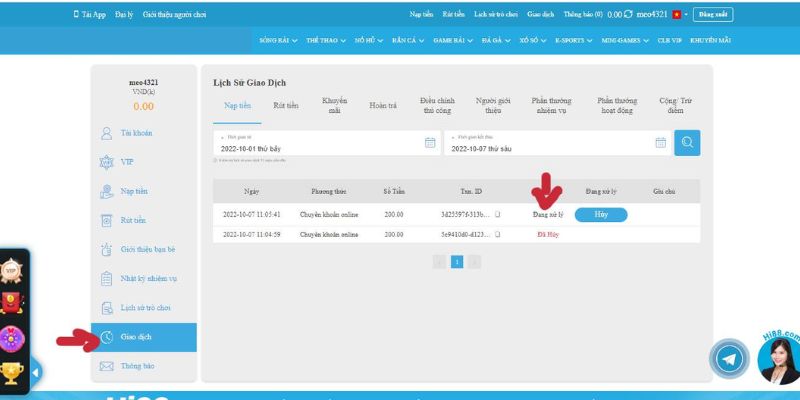Open the Telegram chat bubble
The image size is (800, 400).
(730, 359)
